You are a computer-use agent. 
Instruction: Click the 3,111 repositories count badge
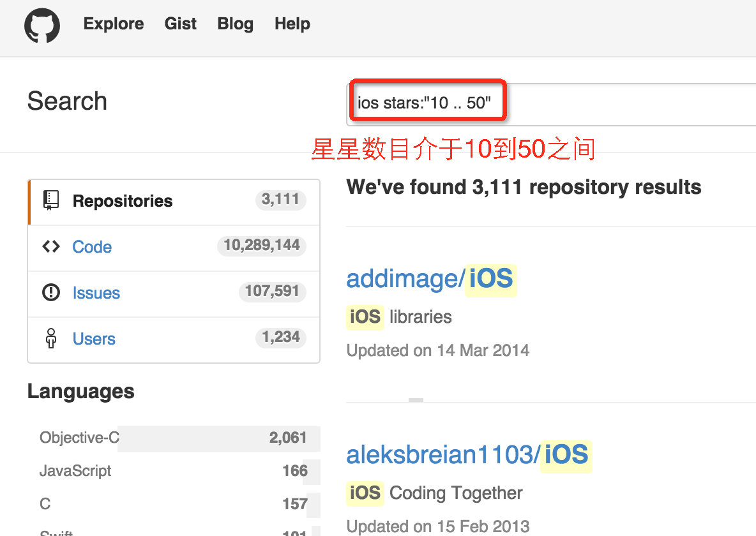tap(280, 200)
